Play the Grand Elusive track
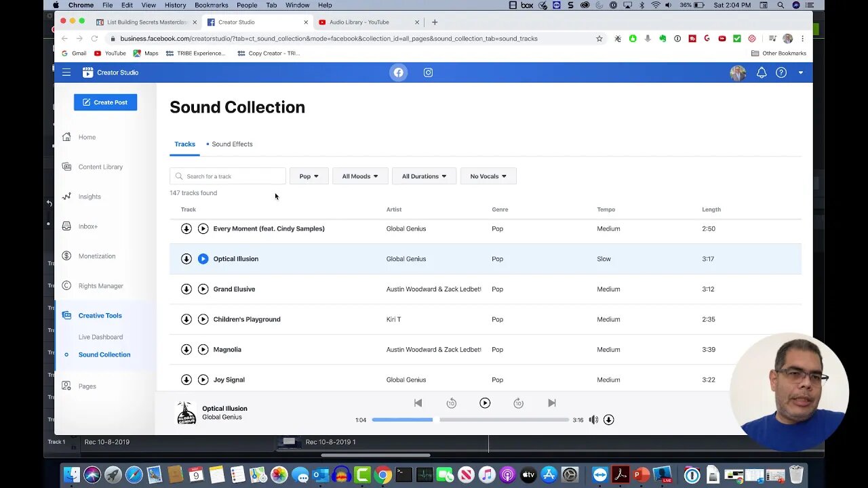 203,289
